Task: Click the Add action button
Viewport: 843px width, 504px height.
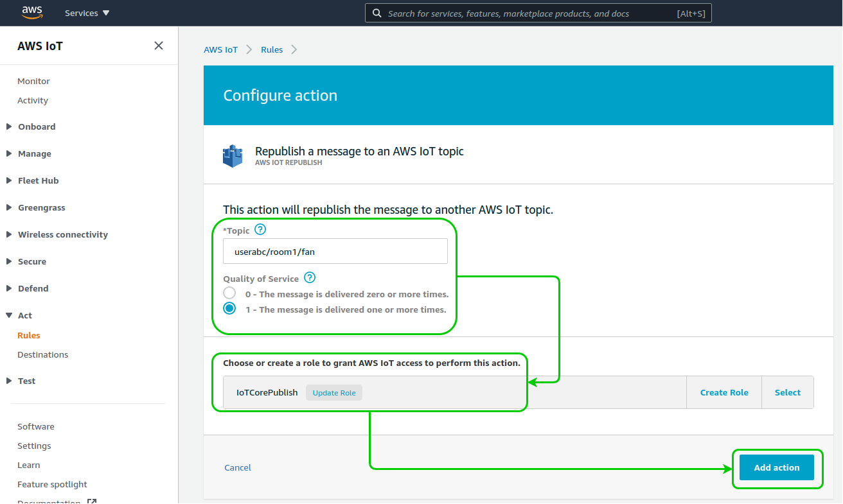Action: [x=777, y=467]
